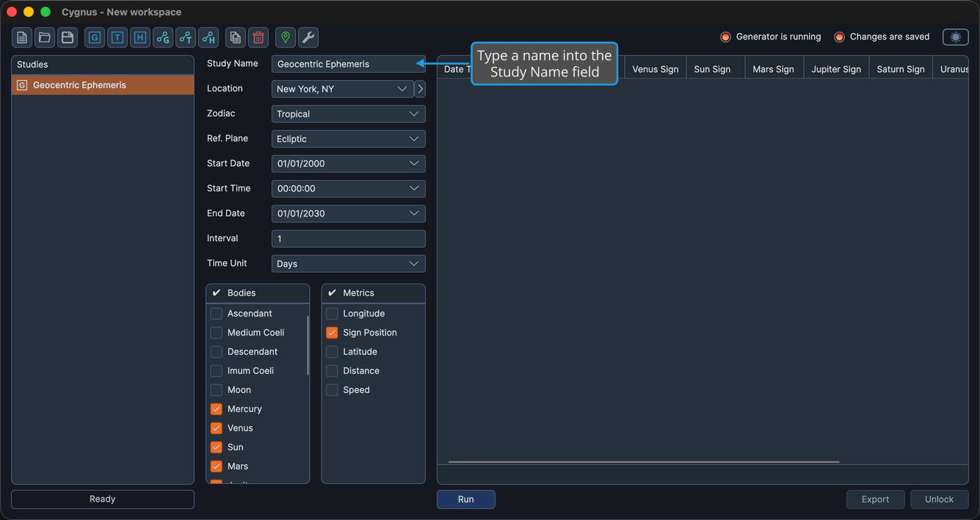
Task: Check the Descendant body
Action: pos(217,352)
